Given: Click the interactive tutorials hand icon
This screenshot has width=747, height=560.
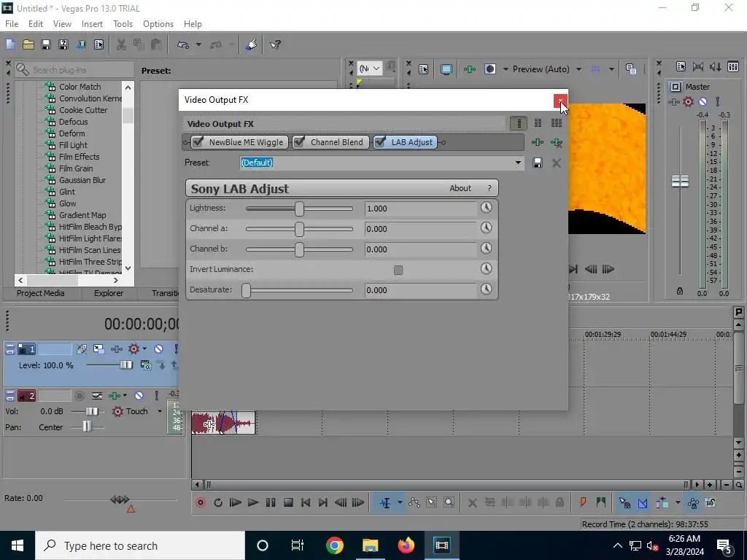Looking at the screenshot, I should click(x=252, y=44).
